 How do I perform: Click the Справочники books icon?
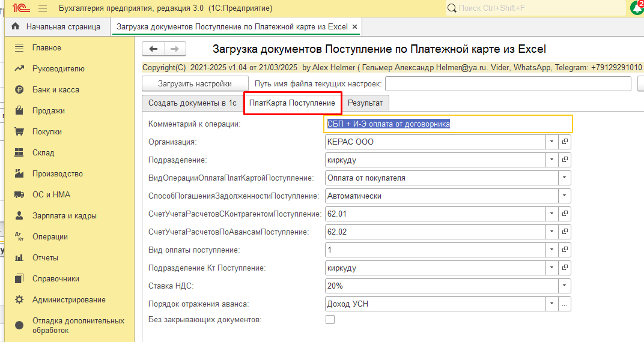(x=19, y=279)
